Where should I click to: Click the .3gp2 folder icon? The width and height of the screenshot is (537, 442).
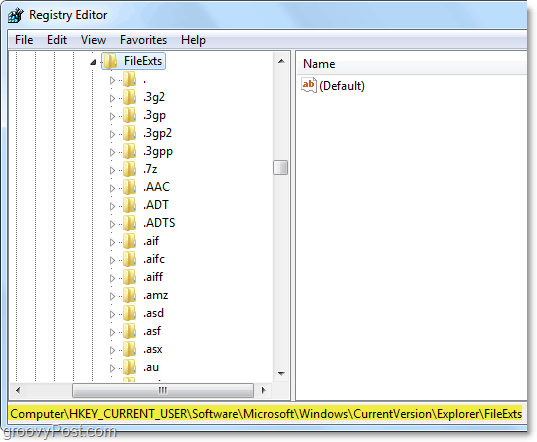(x=129, y=133)
